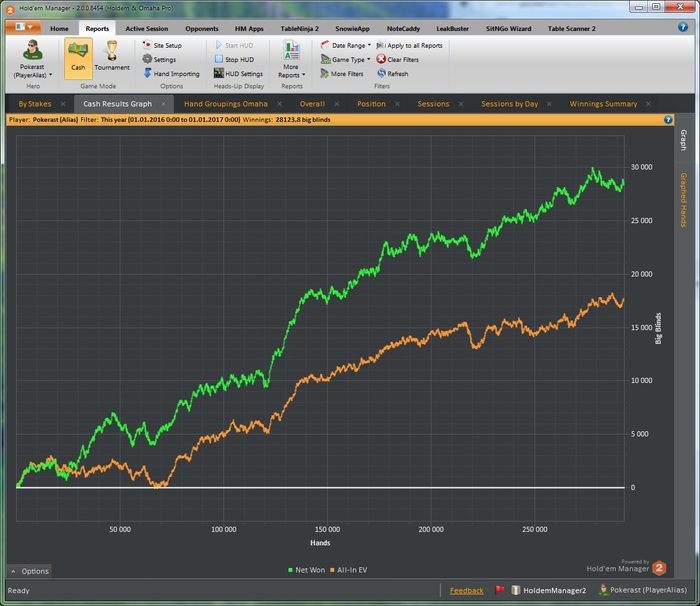The width and height of the screenshot is (700, 606).
Task: Click Hold'em Manager title bar icon
Action: pos(10,8)
